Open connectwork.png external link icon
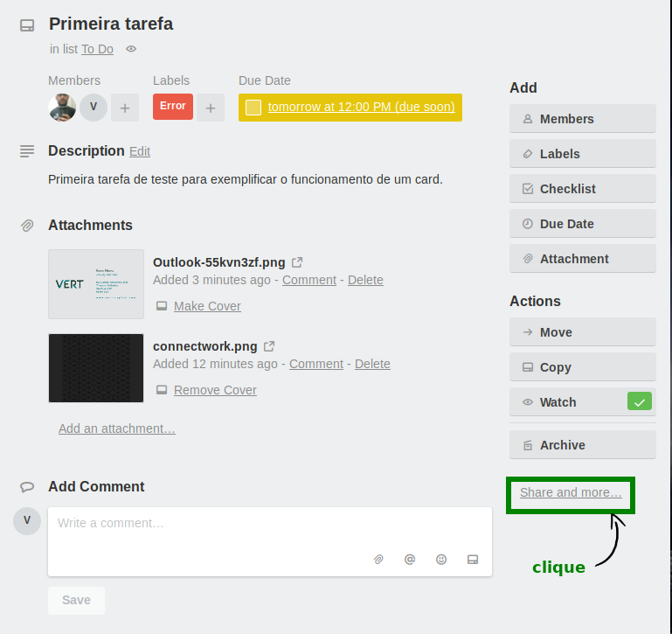 tap(269, 346)
